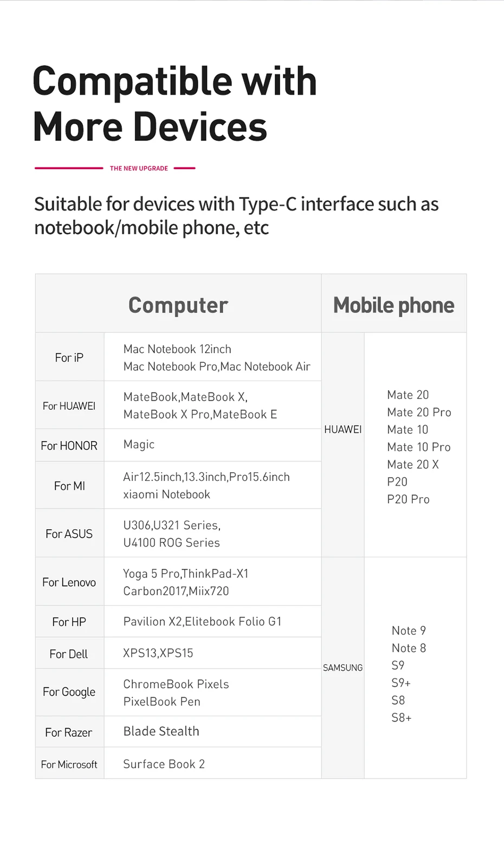Select the For HP row label
The width and height of the screenshot is (504, 849).
[x=69, y=622]
